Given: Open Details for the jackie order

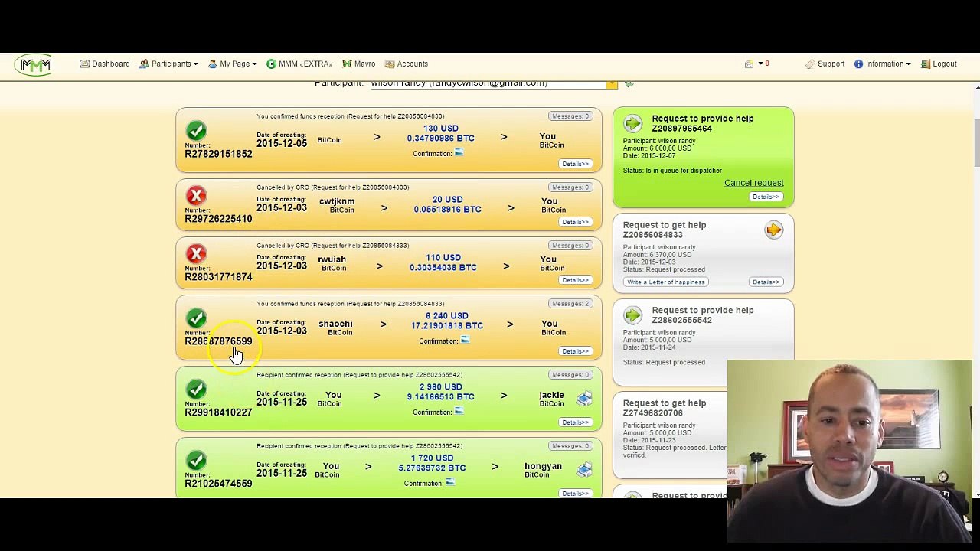Looking at the screenshot, I should point(575,422).
